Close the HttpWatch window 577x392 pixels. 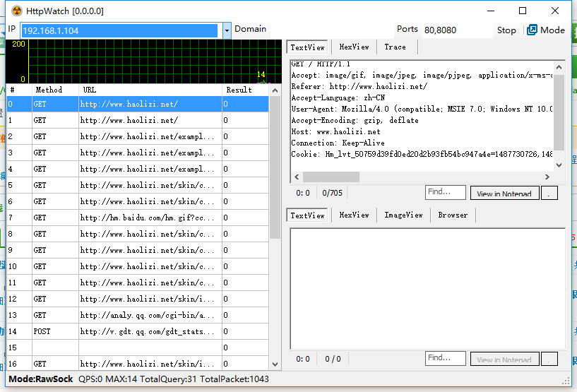555,11
